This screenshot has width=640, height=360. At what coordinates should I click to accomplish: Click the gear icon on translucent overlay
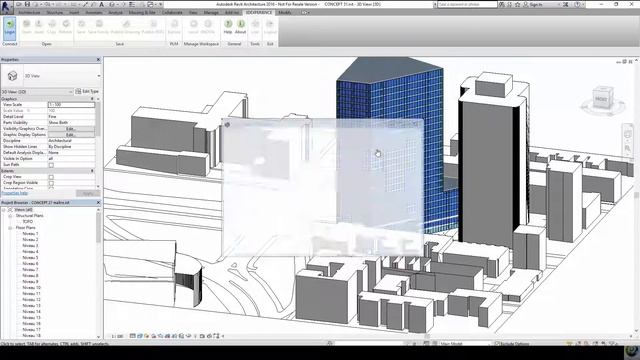[x=227, y=124]
